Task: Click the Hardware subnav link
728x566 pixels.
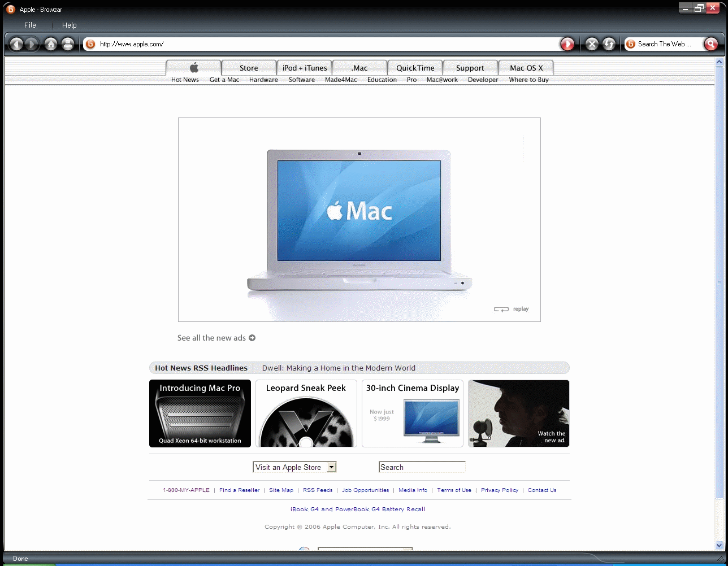Action: [x=263, y=80]
